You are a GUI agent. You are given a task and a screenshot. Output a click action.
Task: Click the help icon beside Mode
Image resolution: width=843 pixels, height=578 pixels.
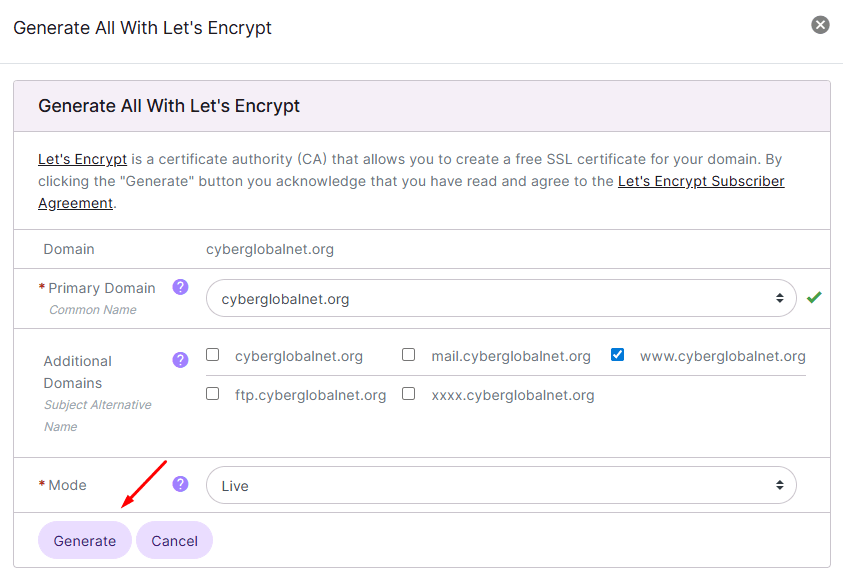[180, 484]
